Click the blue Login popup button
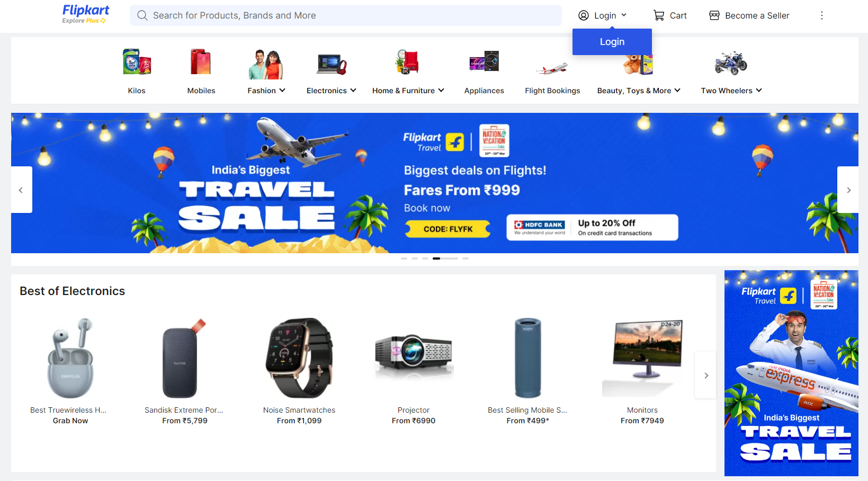The width and height of the screenshot is (868, 481). pyautogui.click(x=612, y=42)
